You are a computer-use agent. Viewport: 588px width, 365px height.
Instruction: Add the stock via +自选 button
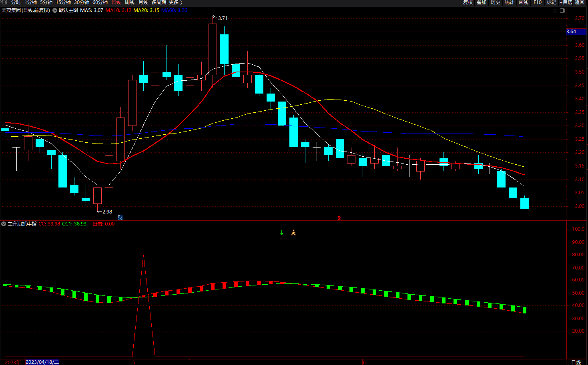click(566, 2)
